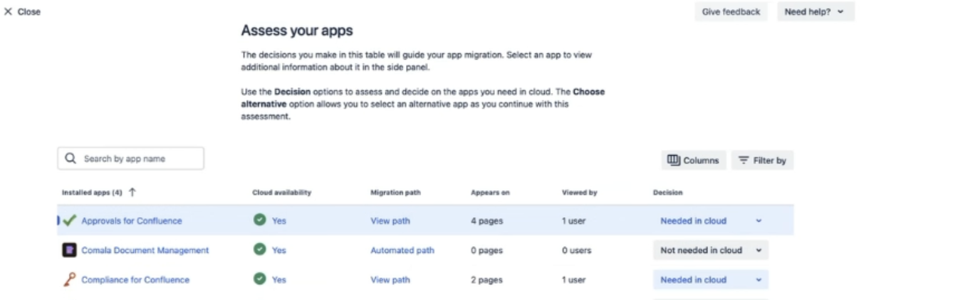The width and height of the screenshot is (980, 300).
Task: Open the Filter by options
Action: 762,160
